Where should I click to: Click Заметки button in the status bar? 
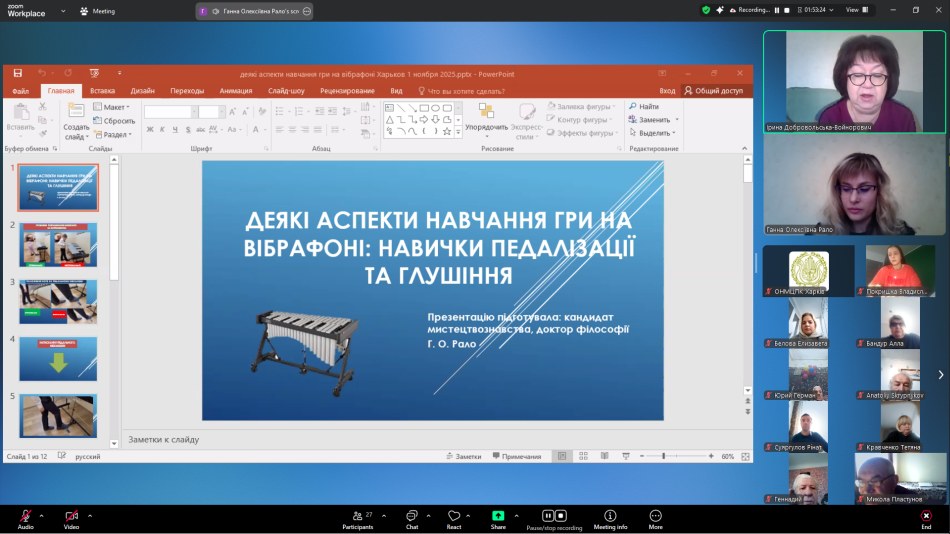coord(463,456)
